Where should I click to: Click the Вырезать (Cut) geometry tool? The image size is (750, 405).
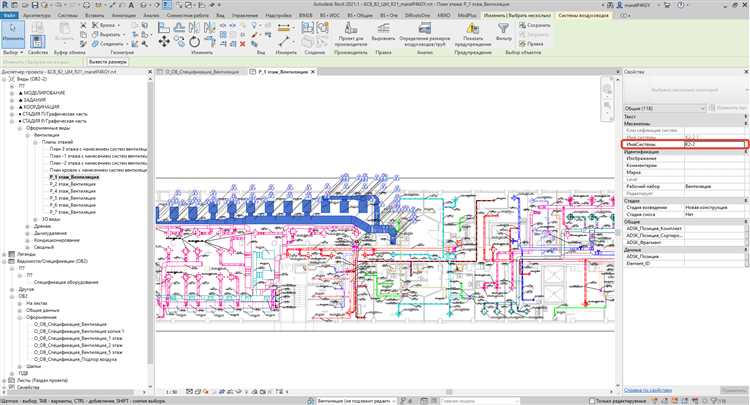tap(107, 34)
